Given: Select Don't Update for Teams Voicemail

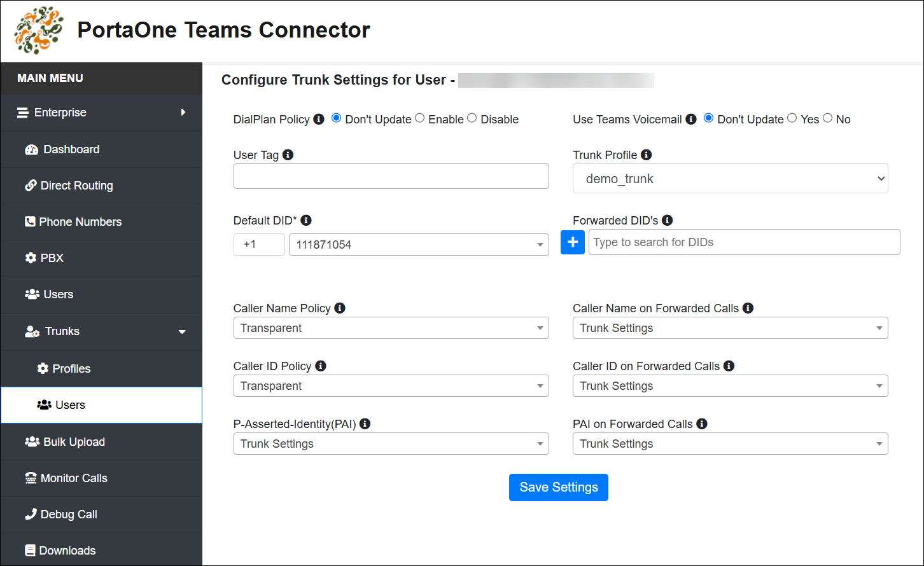Looking at the screenshot, I should tap(709, 118).
